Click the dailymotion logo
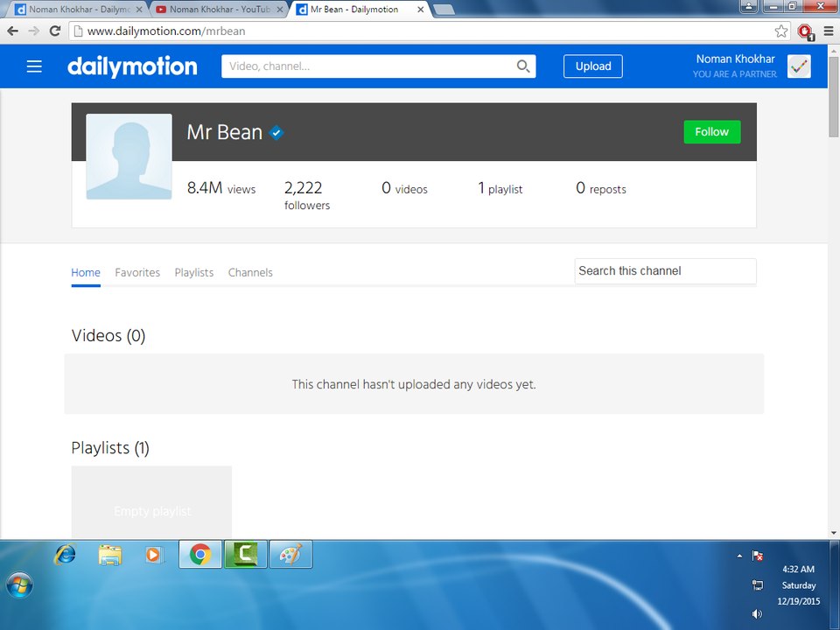This screenshot has height=630, width=840. 132,66
